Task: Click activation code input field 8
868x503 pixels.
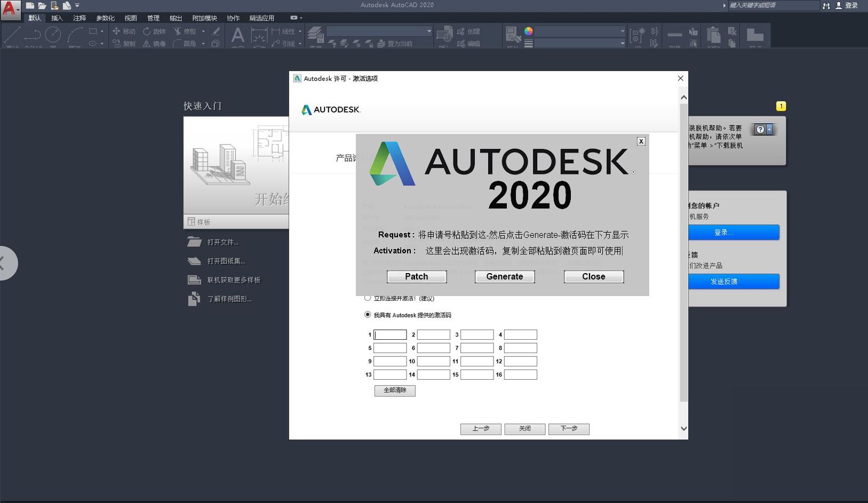Action: 521,348
